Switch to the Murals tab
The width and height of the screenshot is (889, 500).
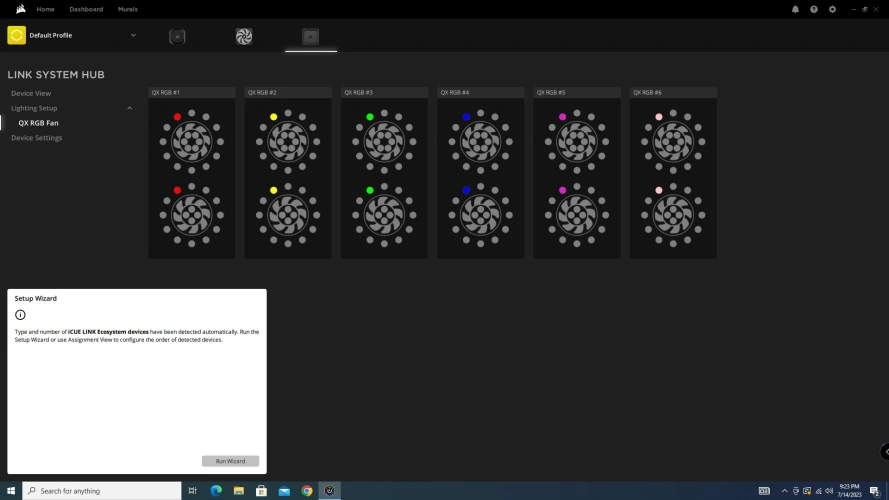pyautogui.click(x=127, y=9)
